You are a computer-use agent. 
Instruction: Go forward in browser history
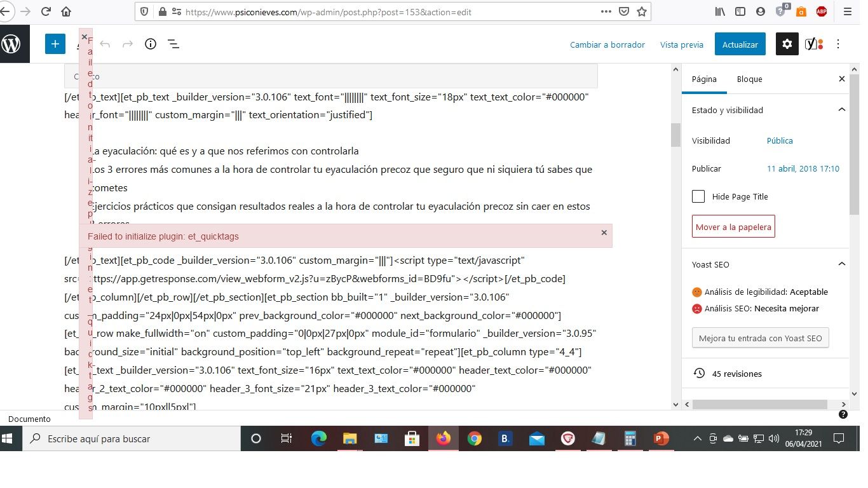pyautogui.click(x=25, y=11)
